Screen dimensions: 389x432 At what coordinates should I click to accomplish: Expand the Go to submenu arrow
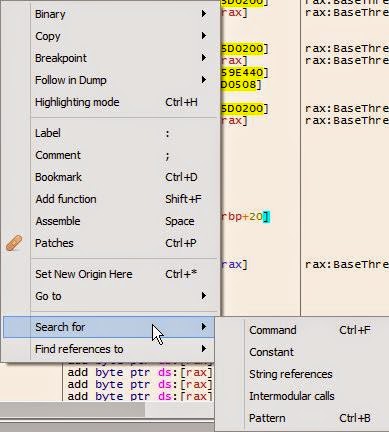[x=204, y=296]
